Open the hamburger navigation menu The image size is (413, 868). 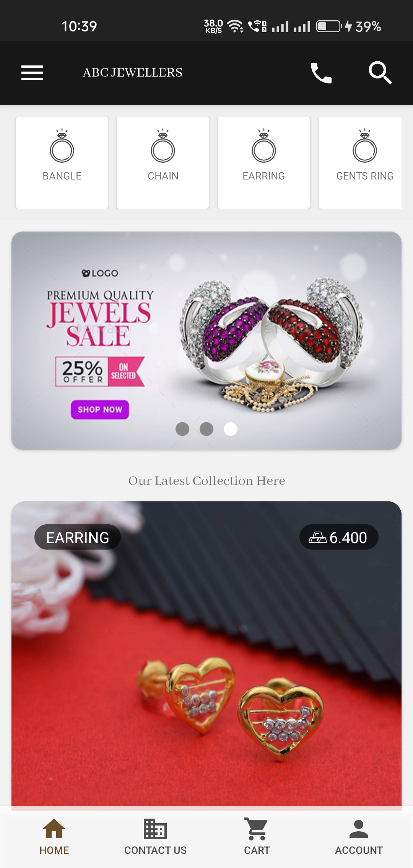pyautogui.click(x=32, y=73)
